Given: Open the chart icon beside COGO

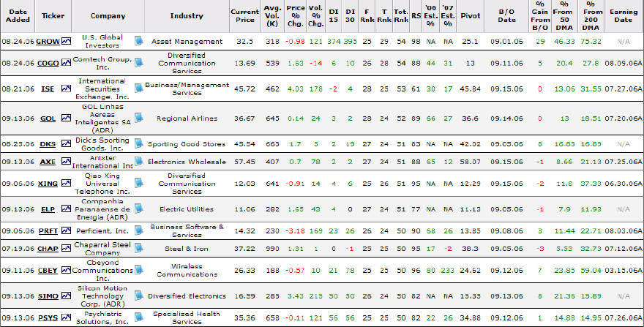Looking at the screenshot, I should point(66,62).
